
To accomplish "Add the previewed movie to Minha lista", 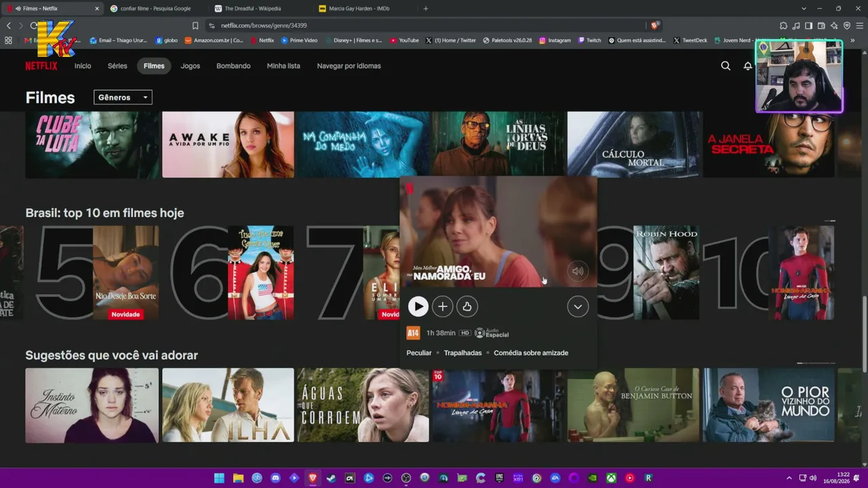I will click(x=442, y=306).
